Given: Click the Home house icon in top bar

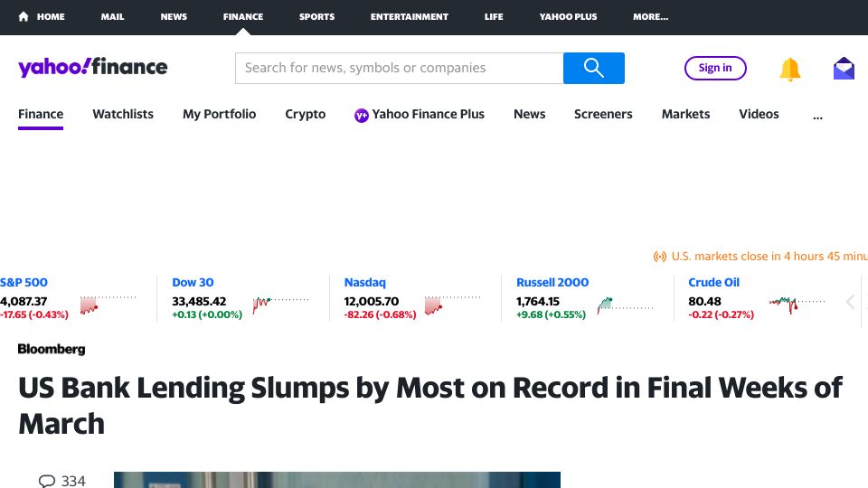Looking at the screenshot, I should (24, 16).
